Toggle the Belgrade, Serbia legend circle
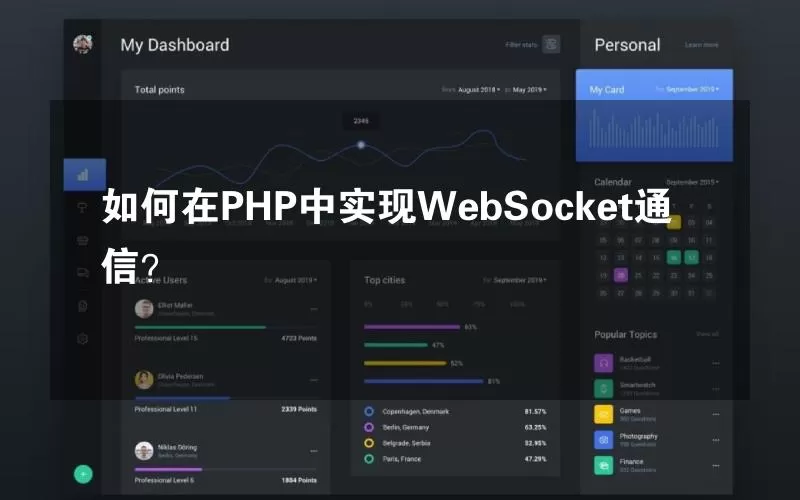This screenshot has width=800, height=500. pos(369,443)
